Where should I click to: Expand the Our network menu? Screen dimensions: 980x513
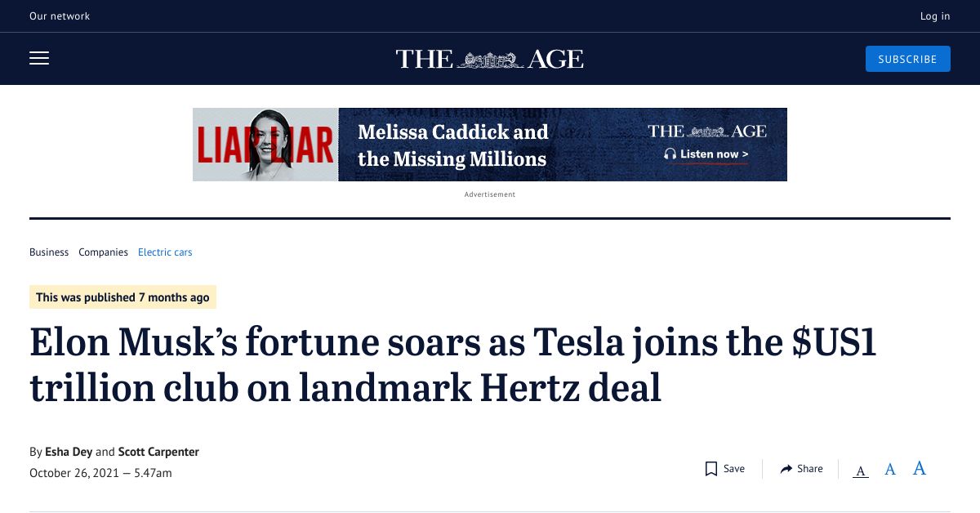click(x=60, y=16)
